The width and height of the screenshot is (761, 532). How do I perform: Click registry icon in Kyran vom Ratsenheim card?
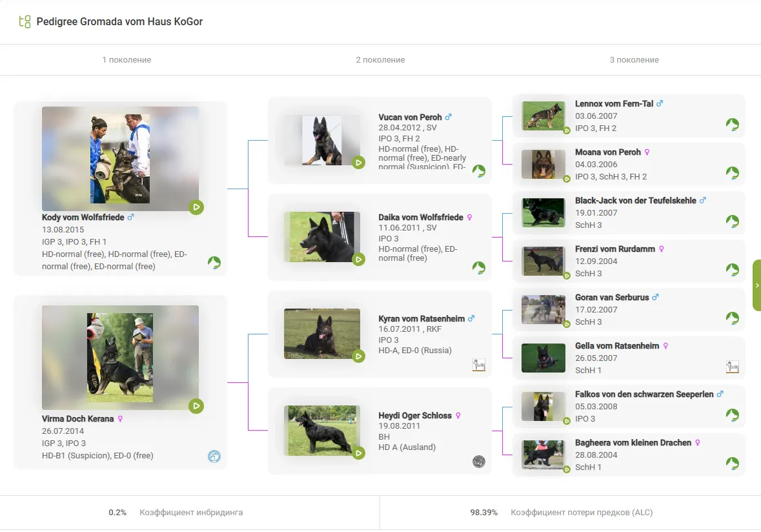coord(478,365)
